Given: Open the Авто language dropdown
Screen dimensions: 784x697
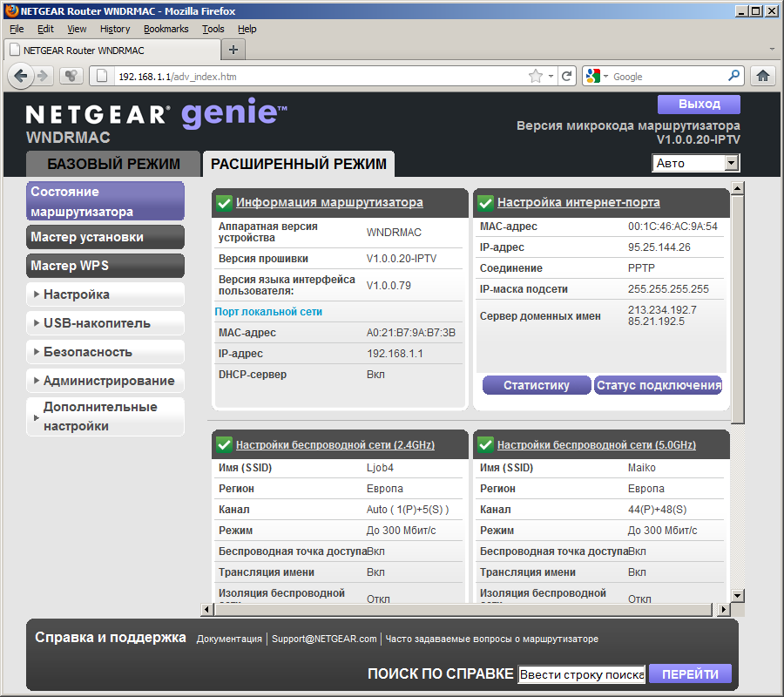Looking at the screenshot, I should [x=695, y=163].
